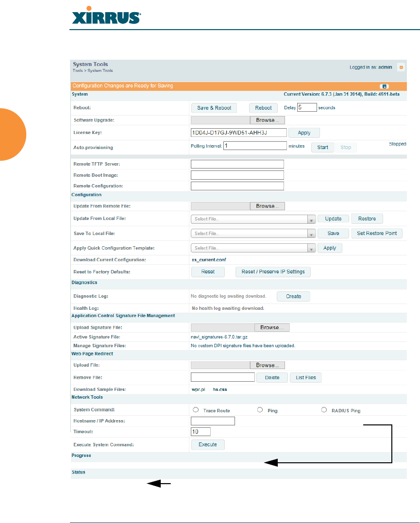Select the RADIUS Ping radio button
The width and height of the screenshot is (420, 523).
[324, 409]
